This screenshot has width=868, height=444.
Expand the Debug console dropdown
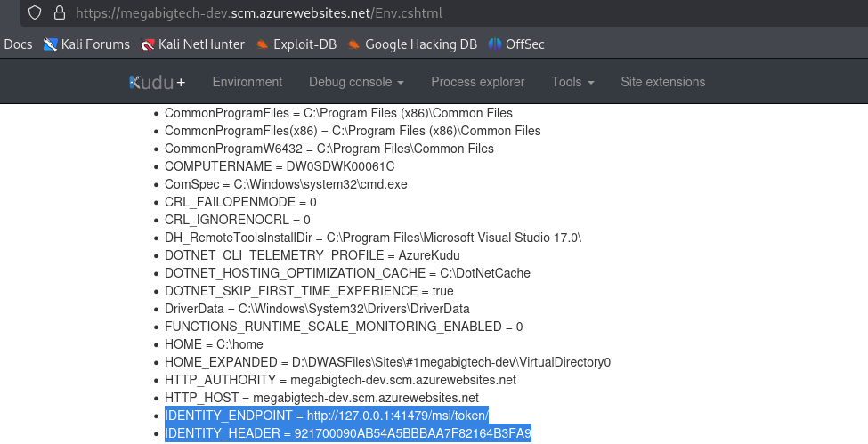(x=356, y=82)
